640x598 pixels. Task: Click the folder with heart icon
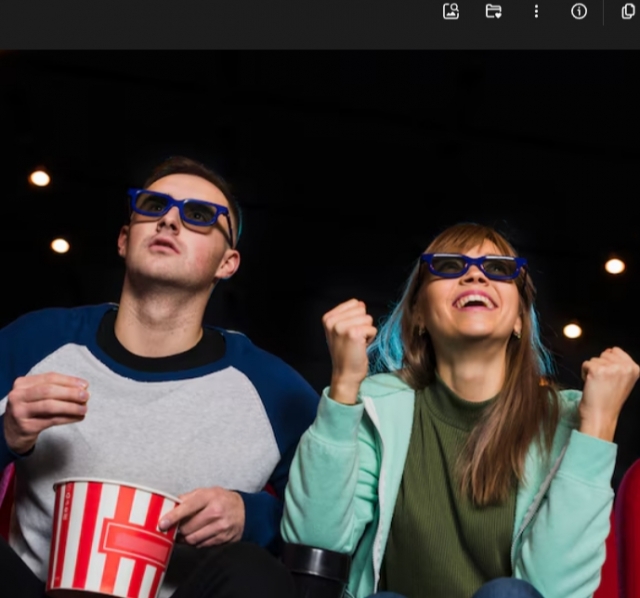click(x=493, y=11)
